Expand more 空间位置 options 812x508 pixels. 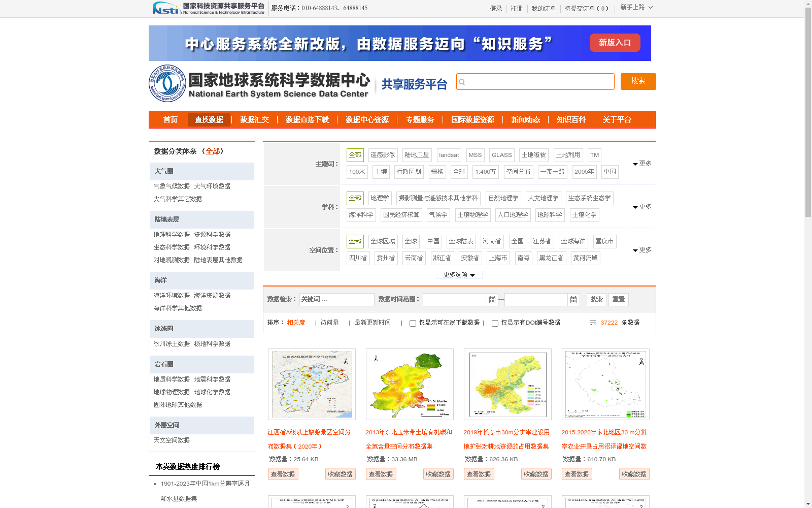(642, 250)
